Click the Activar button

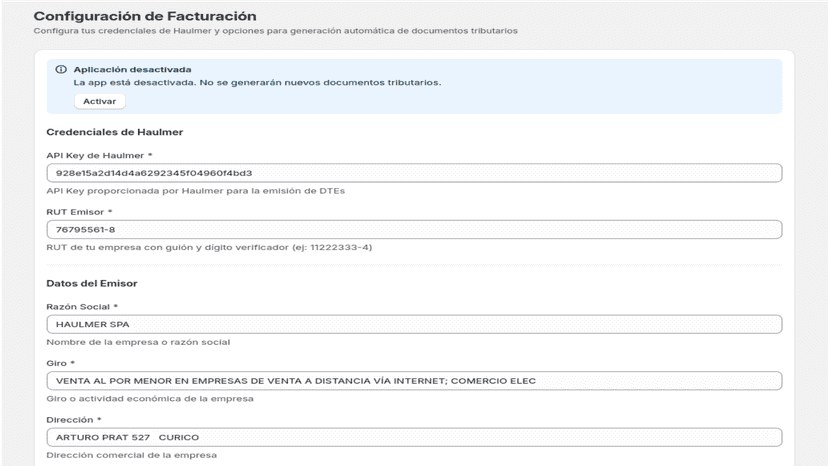(99, 101)
